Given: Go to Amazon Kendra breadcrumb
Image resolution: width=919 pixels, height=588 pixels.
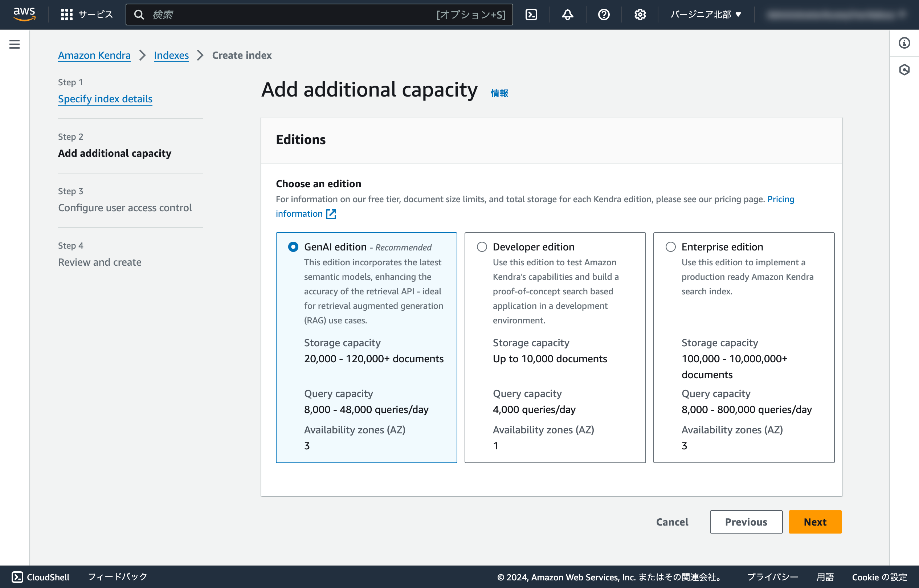Looking at the screenshot, I should click(94, 56).
